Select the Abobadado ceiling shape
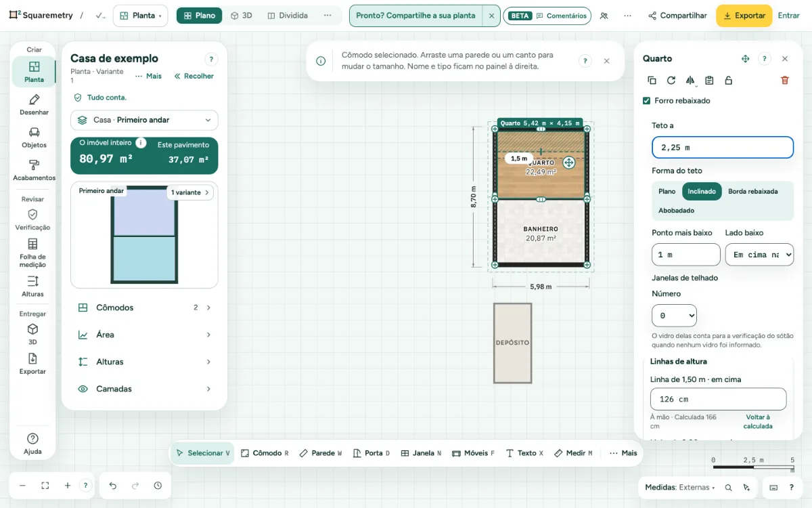The height and width of the screenshot is (508, 812). tap(676, 211)
